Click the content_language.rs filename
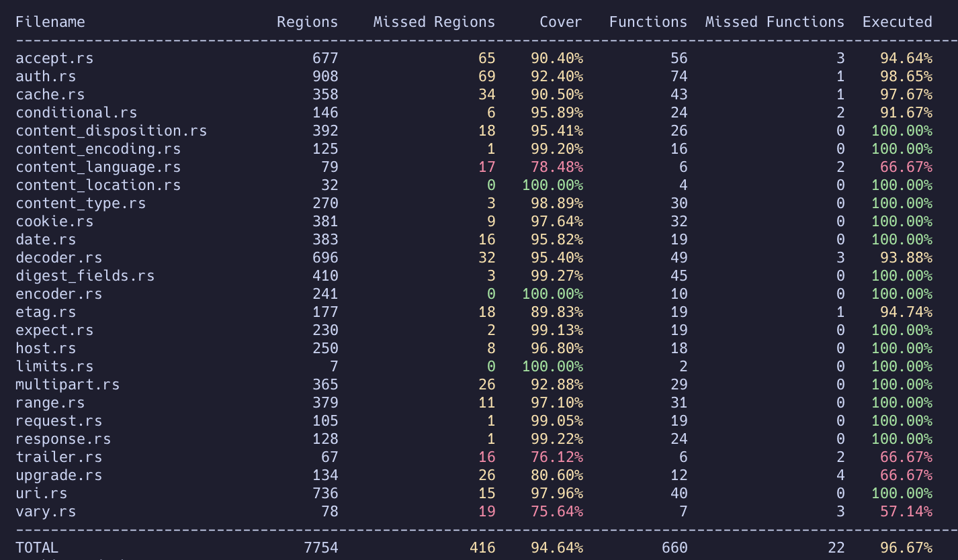 [x=98, y=167]
